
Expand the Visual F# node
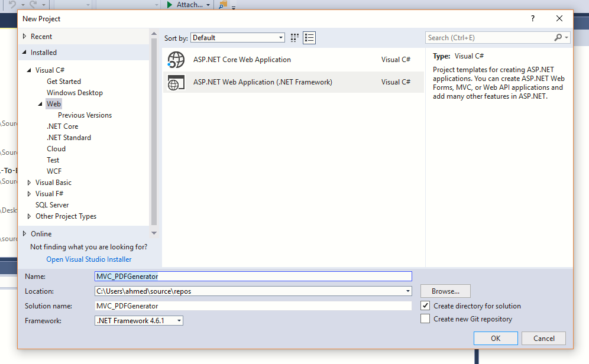pyautogui.click(x=29, y=194)
